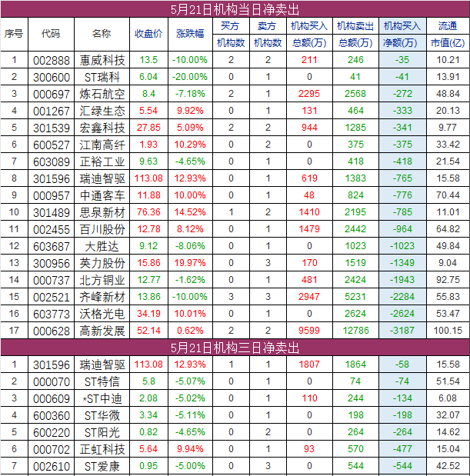Select stock name *ST中迪
The image size is (470, 476).
coord(102,398)
